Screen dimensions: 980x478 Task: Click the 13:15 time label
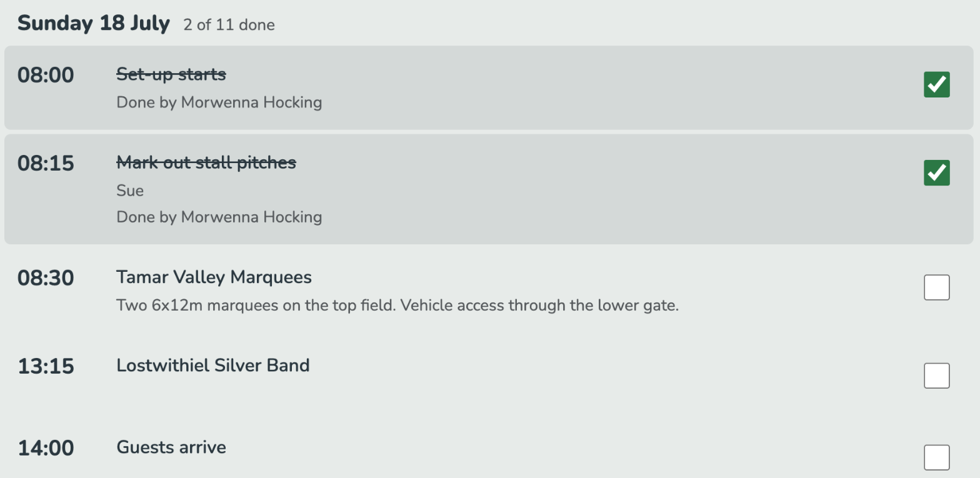pyautogui.click(x=46, y=366)
